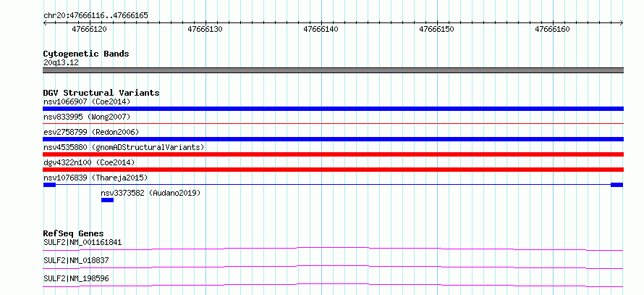This screenshot has height=295, width=644.
Task: Select the small blue nsv3373582 block
Action: point(107,200)
